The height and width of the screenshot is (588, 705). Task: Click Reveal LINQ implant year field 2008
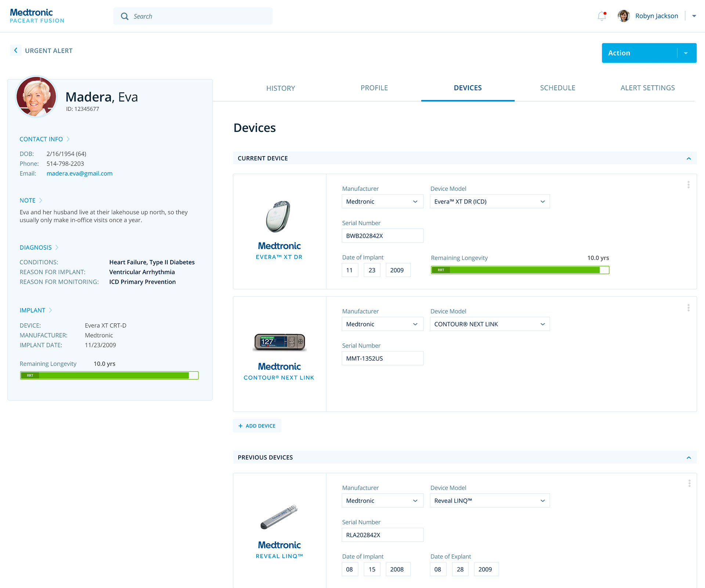398,569
